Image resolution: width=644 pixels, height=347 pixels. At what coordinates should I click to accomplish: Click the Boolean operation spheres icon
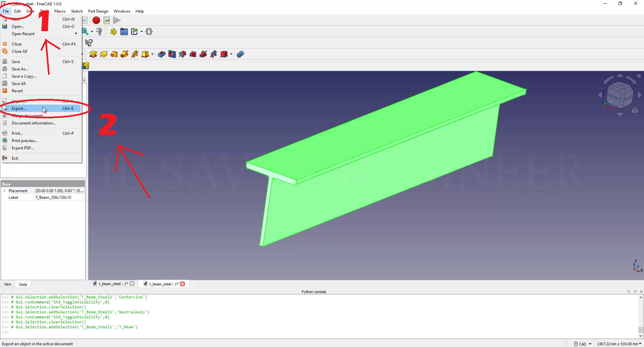pyautogui.click(x=240, y=54)
